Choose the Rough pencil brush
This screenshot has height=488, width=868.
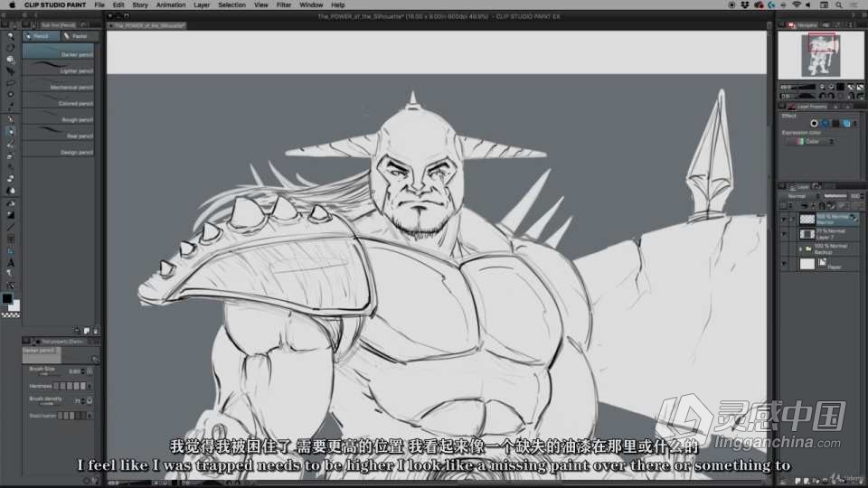pos(59,119)
